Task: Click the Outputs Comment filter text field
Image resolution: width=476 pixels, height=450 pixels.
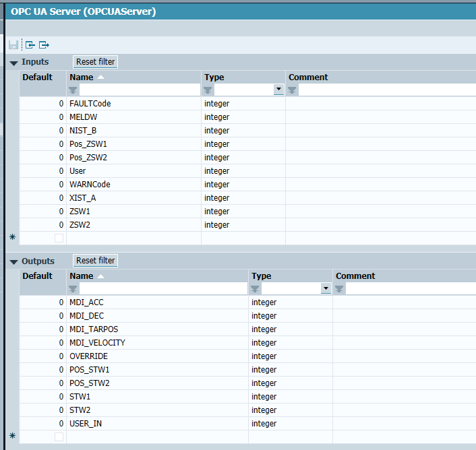Action: 411,289
